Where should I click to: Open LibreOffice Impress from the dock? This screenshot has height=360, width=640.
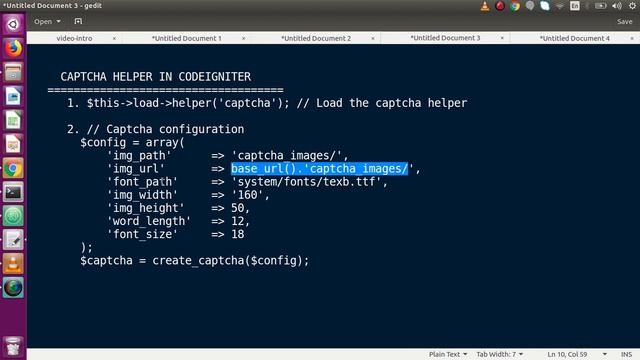[x=13, y=144]
